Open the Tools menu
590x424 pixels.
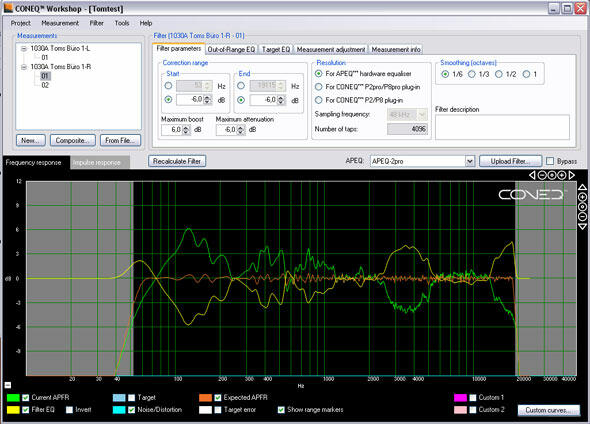point(122,23)
